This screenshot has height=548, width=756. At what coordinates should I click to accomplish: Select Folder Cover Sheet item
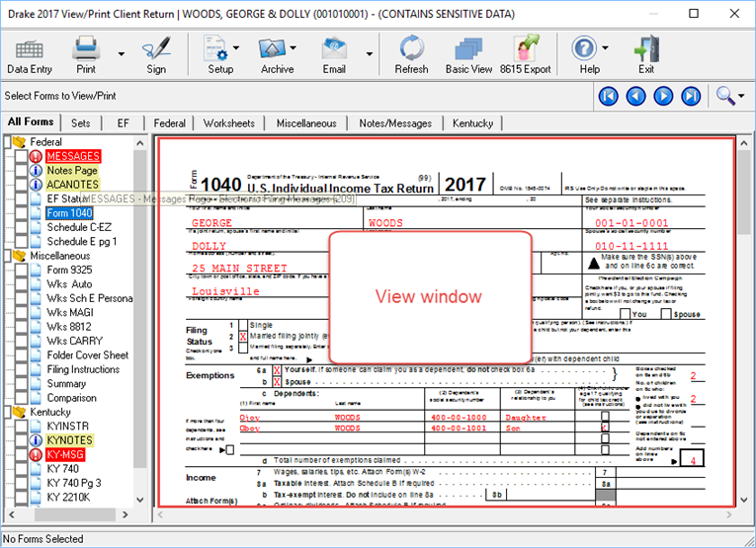pyautogui.click(x=88, y=354)
